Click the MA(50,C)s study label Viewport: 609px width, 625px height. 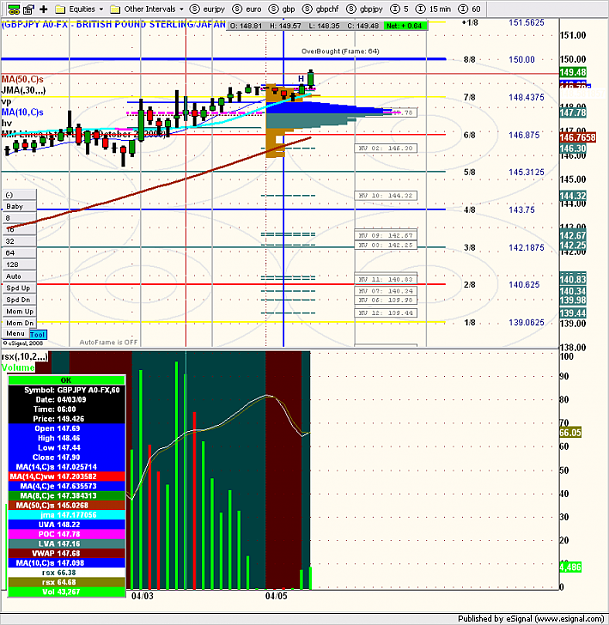[23, 79]
